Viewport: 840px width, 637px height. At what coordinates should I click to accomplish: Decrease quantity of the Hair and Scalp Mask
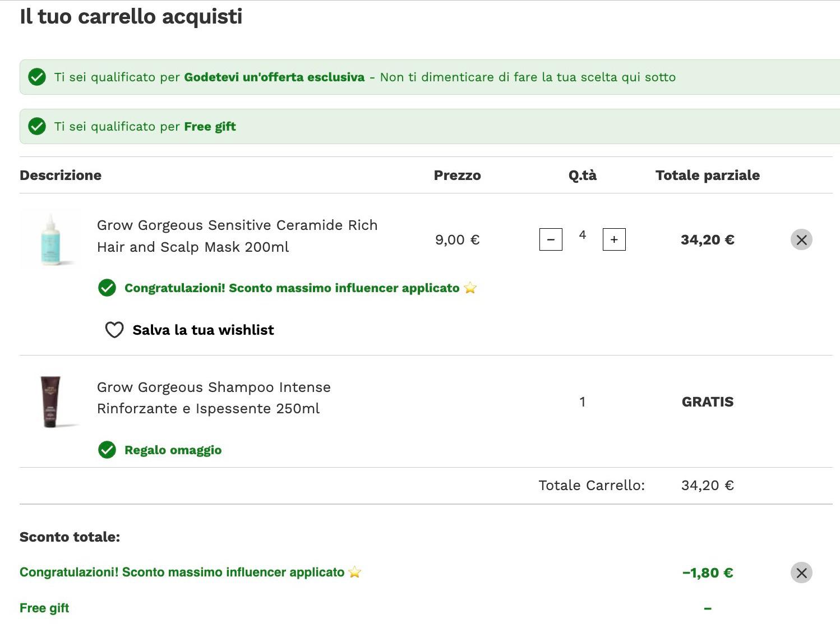[x=551, y=239]
